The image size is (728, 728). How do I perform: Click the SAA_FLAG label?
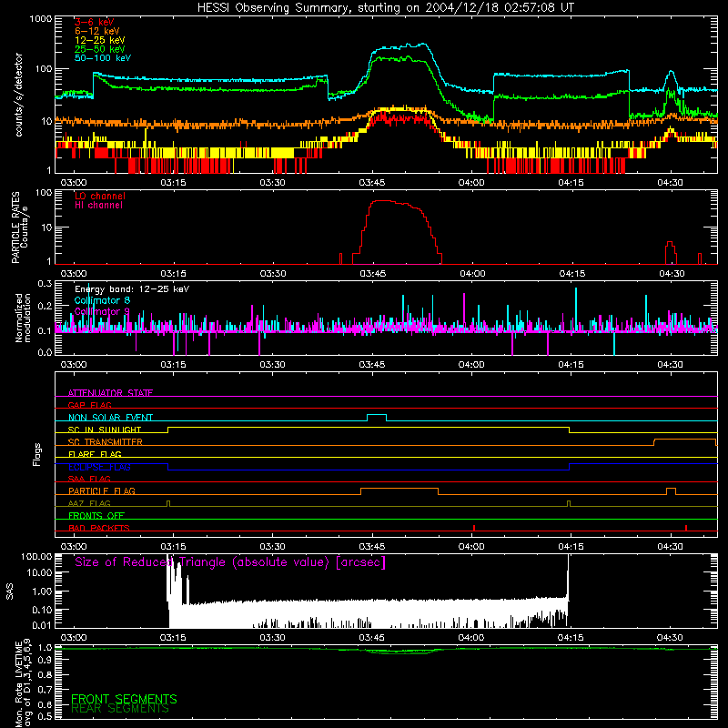89,479
